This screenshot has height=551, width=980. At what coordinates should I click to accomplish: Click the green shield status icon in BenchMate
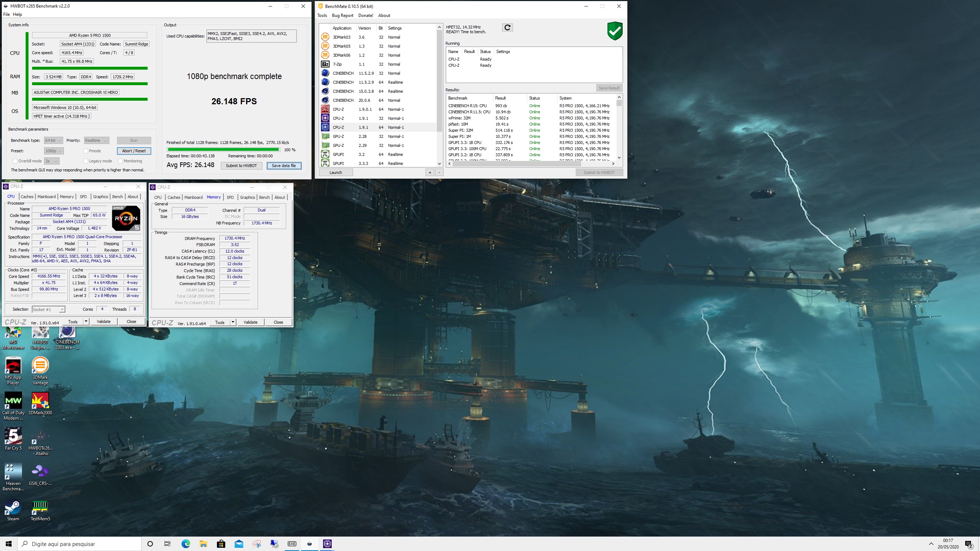pyautogui.click(x=615, y=31)
